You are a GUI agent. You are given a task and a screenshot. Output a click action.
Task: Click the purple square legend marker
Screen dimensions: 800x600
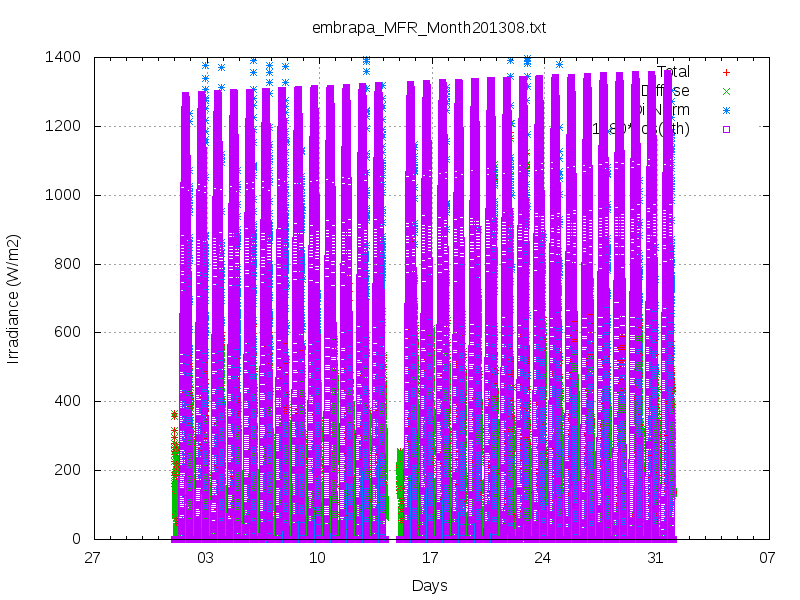pos(727,129)
